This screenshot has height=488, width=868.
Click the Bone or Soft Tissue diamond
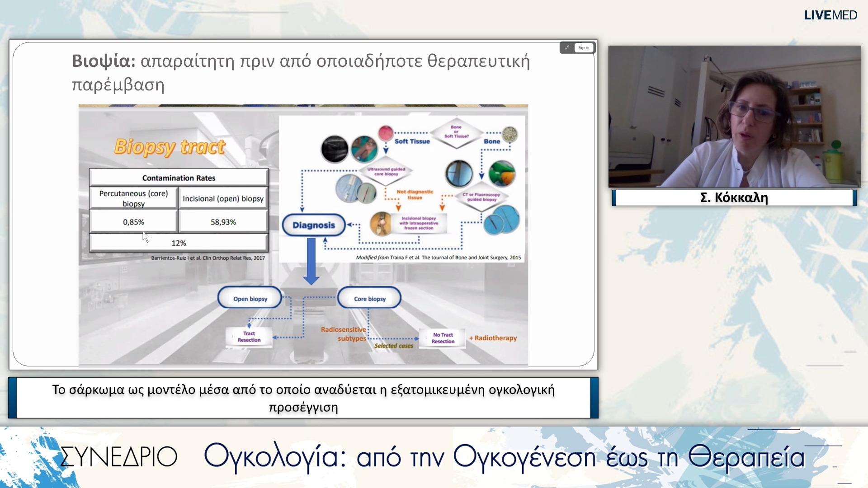pos(456,132)
